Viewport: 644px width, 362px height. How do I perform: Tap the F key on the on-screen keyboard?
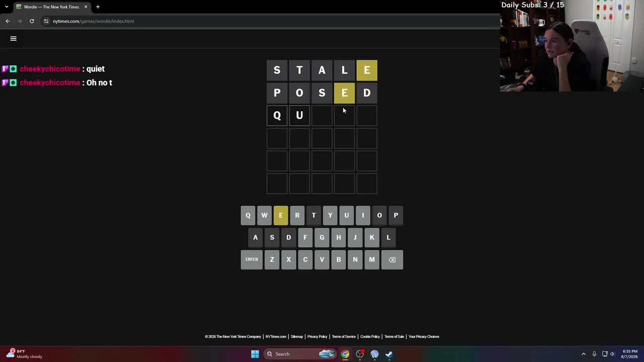coord(305,237)
